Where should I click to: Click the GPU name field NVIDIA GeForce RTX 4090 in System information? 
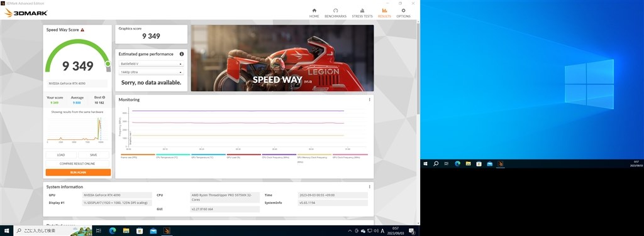click(117, 195)
